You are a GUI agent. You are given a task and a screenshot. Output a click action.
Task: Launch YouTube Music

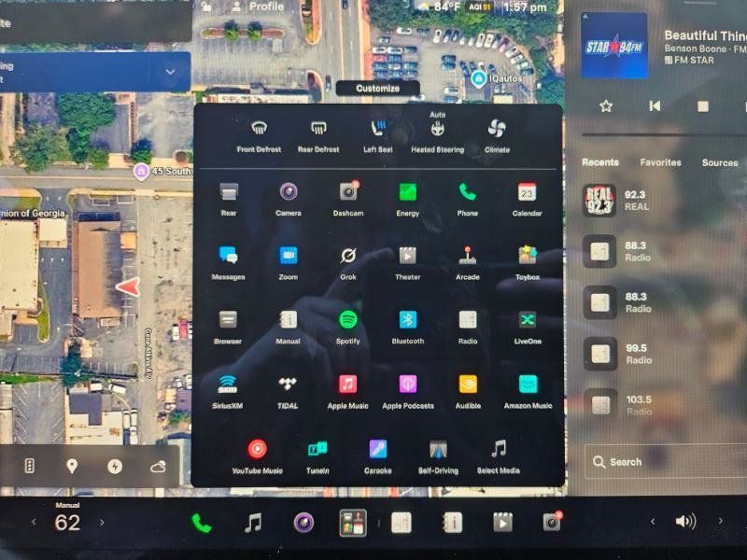[x=258, y=449]
